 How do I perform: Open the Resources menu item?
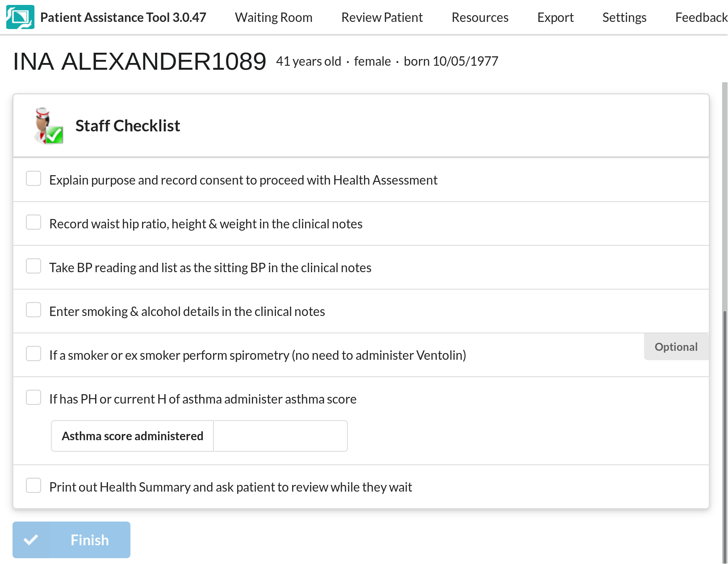480,17
